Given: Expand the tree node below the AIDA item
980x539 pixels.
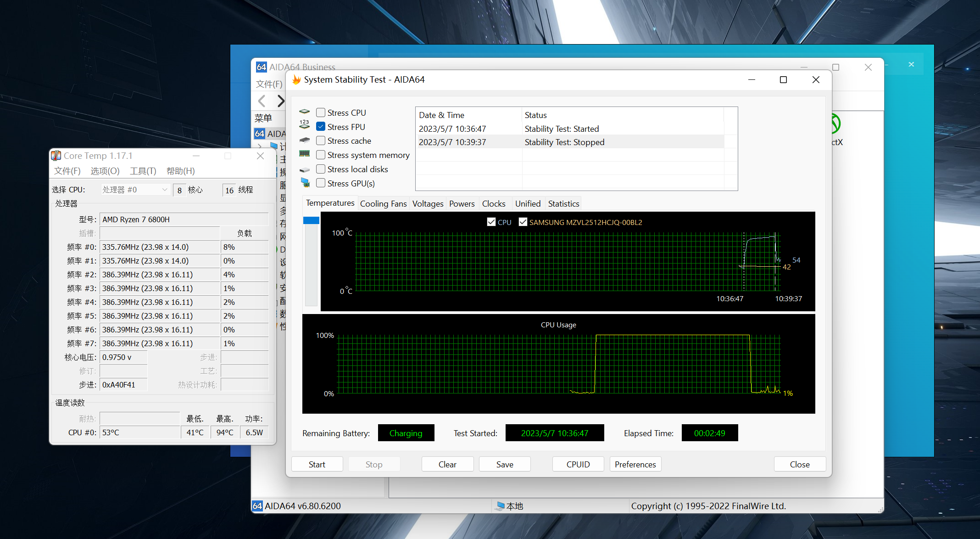Looking at the screenshot, I should click(x=260, y=146).
